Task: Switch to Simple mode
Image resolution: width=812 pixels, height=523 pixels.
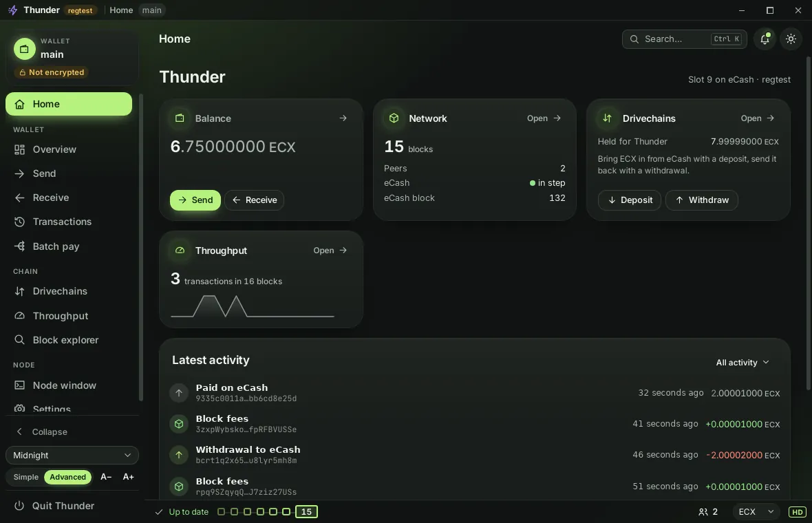Action: coord(26,477)
